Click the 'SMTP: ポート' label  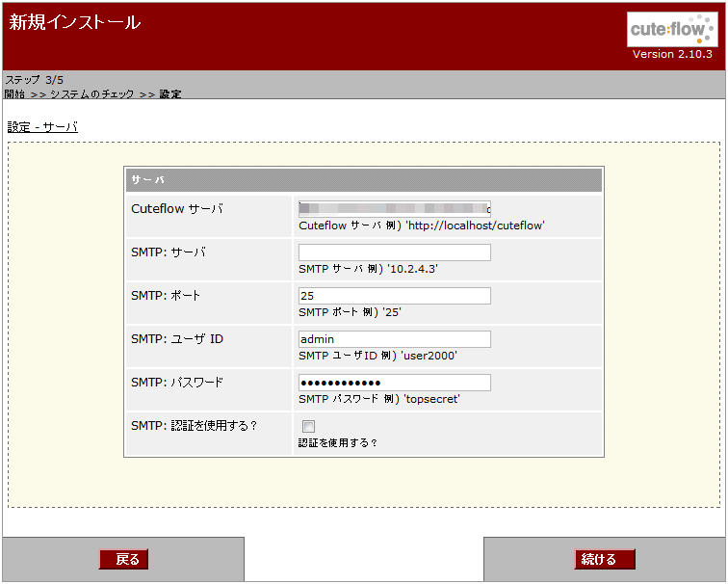click(x=166, y=296)
